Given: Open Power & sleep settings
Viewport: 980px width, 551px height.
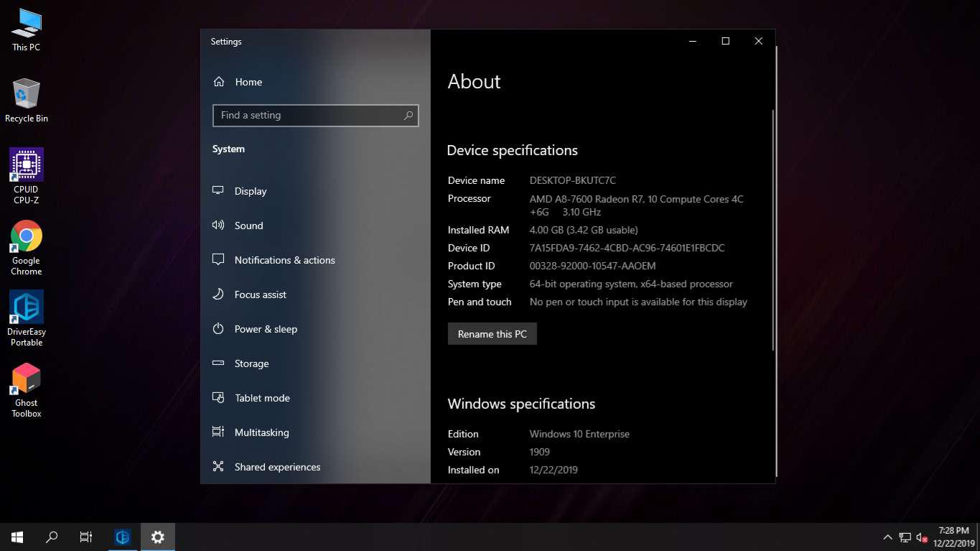Looking at the screenshot, I should [x=266, y=329].
